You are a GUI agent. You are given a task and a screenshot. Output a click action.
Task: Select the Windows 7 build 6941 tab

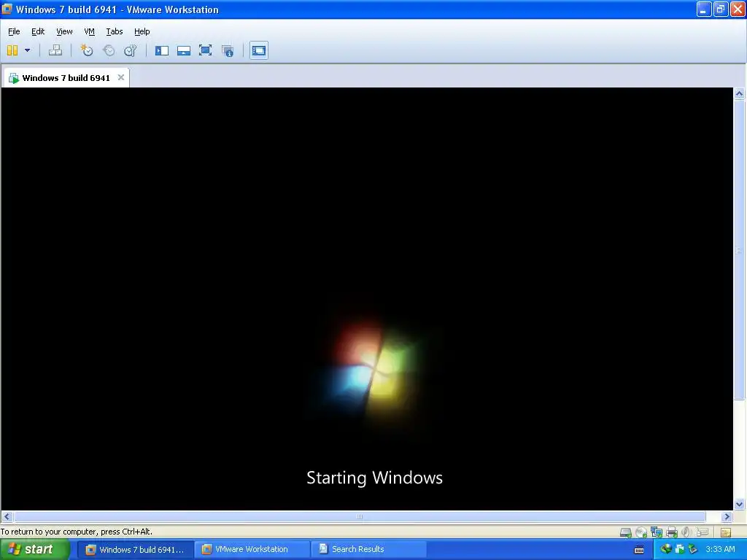pyautogui.click(x=66, y=77)
